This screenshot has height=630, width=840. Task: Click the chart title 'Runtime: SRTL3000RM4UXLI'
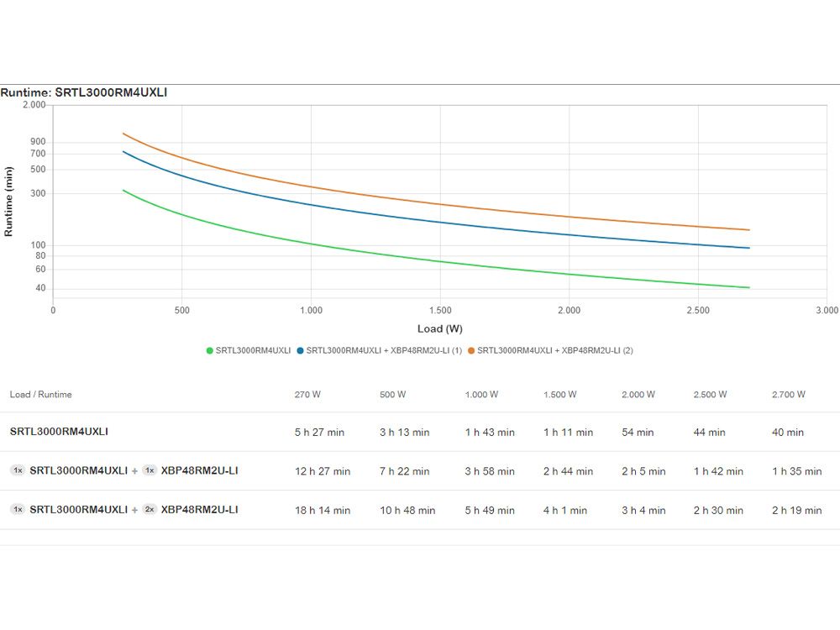(83, 92)
